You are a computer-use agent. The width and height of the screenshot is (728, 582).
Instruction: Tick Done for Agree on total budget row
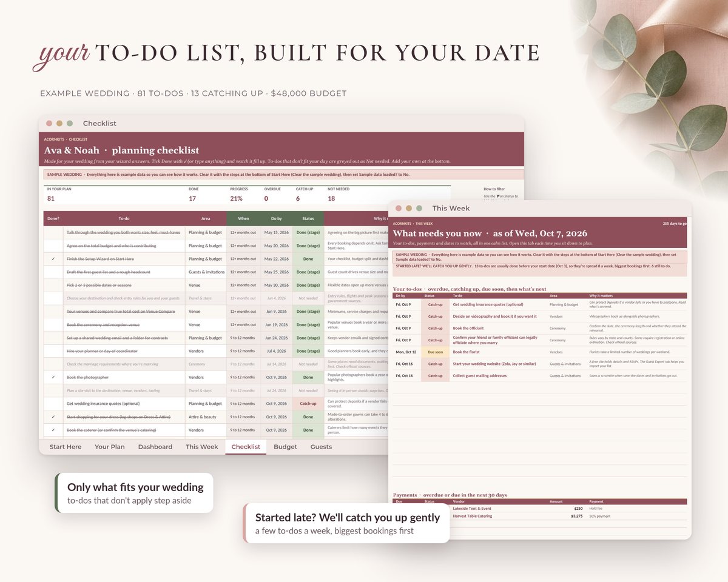pyautogui.click(x=53, y=246)
